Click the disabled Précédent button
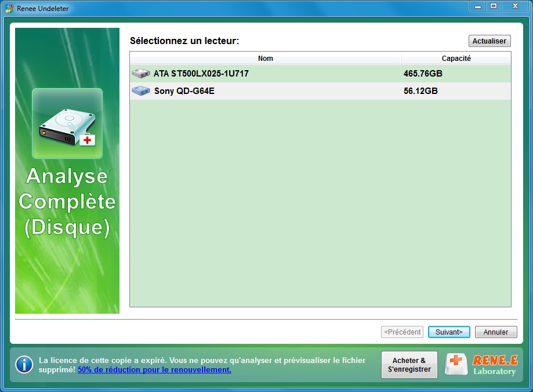 402,332
